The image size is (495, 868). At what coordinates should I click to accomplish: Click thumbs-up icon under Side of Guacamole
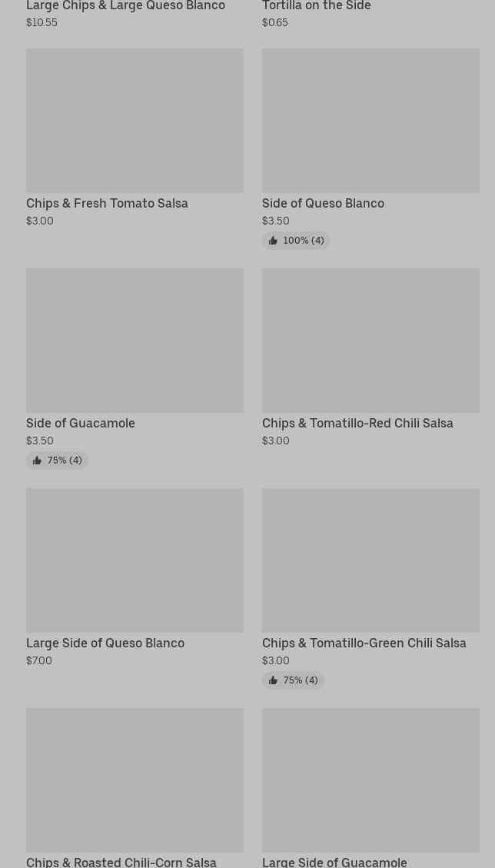37,460
